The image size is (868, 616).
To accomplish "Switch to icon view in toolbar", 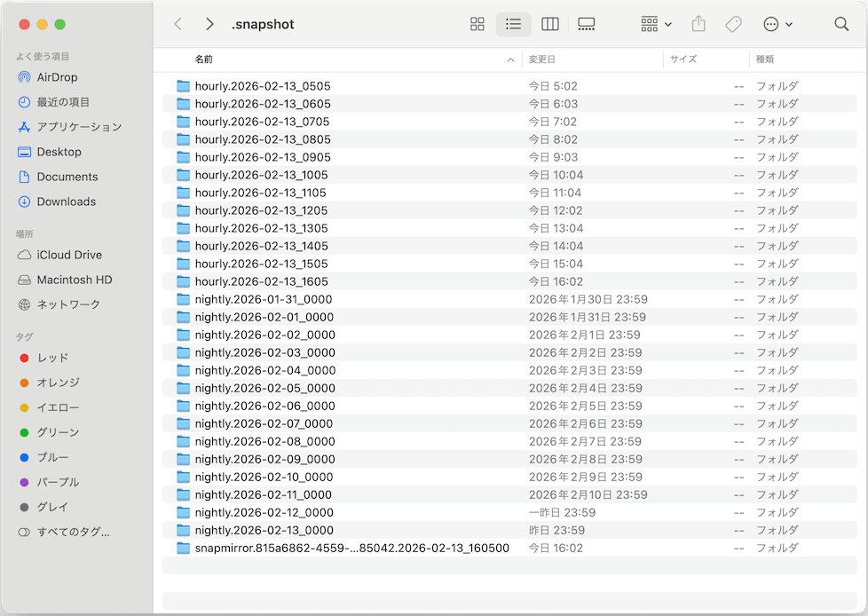I will tap(477, 25).
